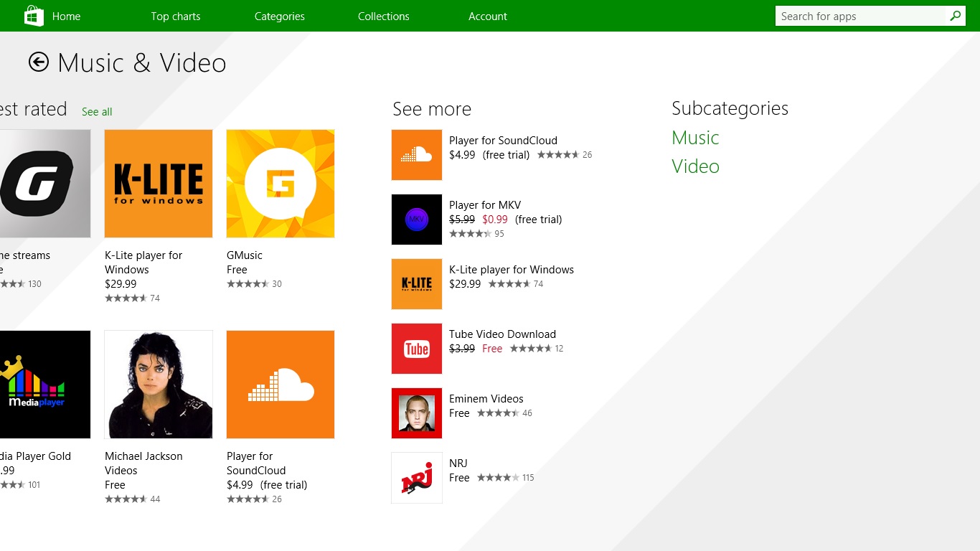980x551 pixels.
Task: Click Eminem Videos title
Action: (486, 399)
